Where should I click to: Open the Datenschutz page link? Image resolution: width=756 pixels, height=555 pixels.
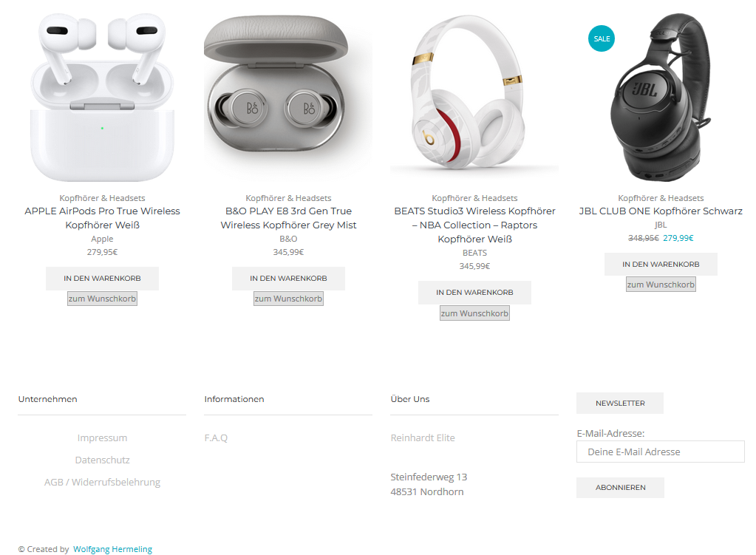[x=102, y=460]
